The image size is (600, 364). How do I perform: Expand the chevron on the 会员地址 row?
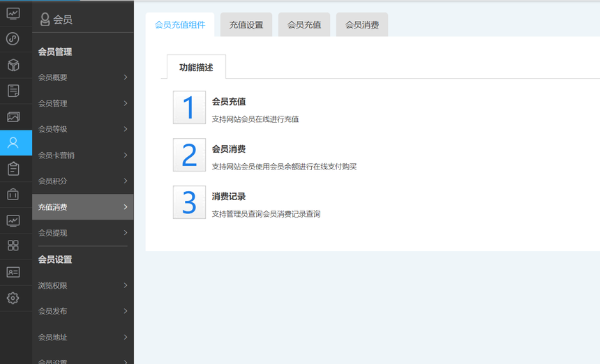[x=126, y=338]
